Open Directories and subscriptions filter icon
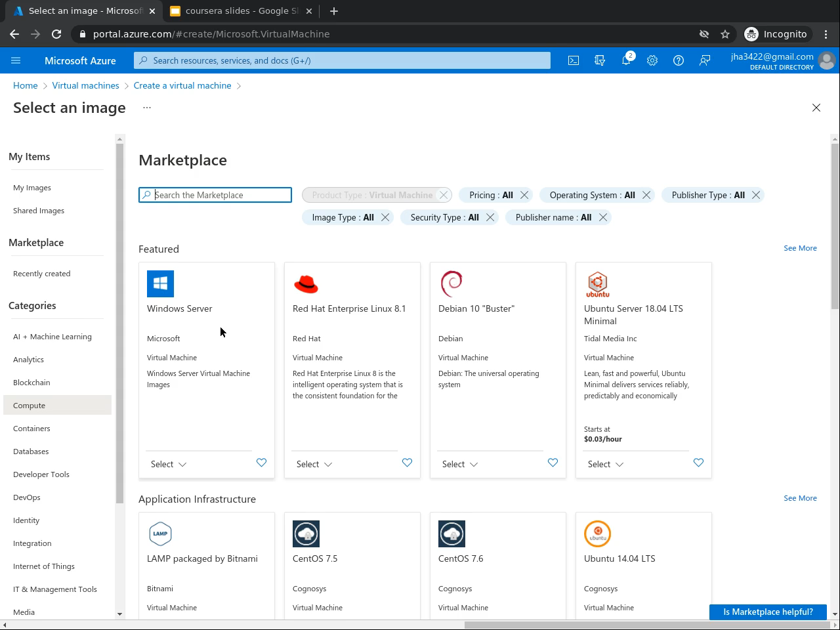 600,60
